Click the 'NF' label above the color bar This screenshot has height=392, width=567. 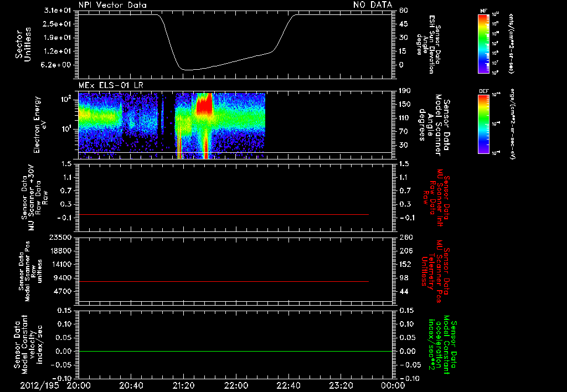tap(483, 11)
